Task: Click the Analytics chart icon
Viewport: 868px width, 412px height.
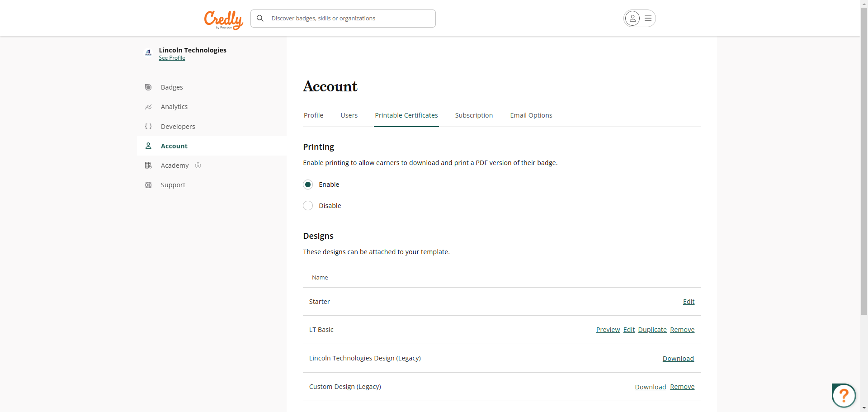Action: tap(148, 107)
